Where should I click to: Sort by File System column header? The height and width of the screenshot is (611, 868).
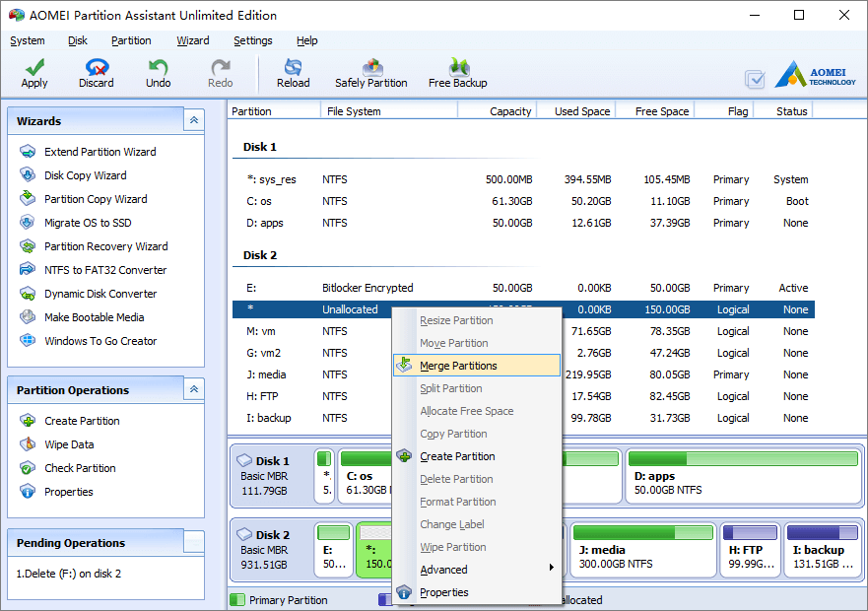pos(390,110)
